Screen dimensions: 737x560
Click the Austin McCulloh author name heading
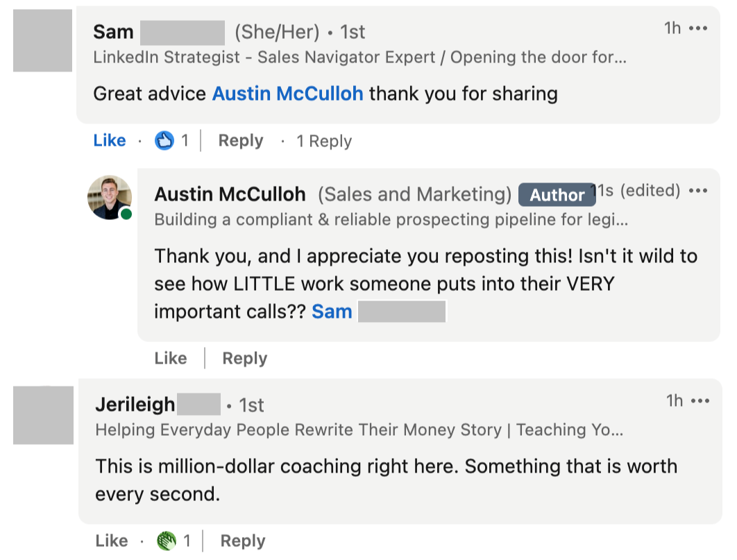point(230,194)
